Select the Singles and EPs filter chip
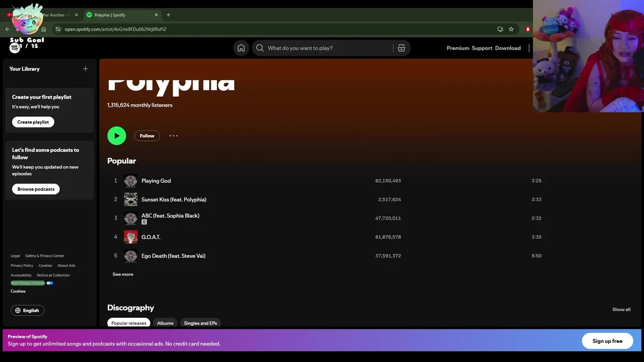The height and width of the screenshot is (362, 644). click(x=200, y=323)
